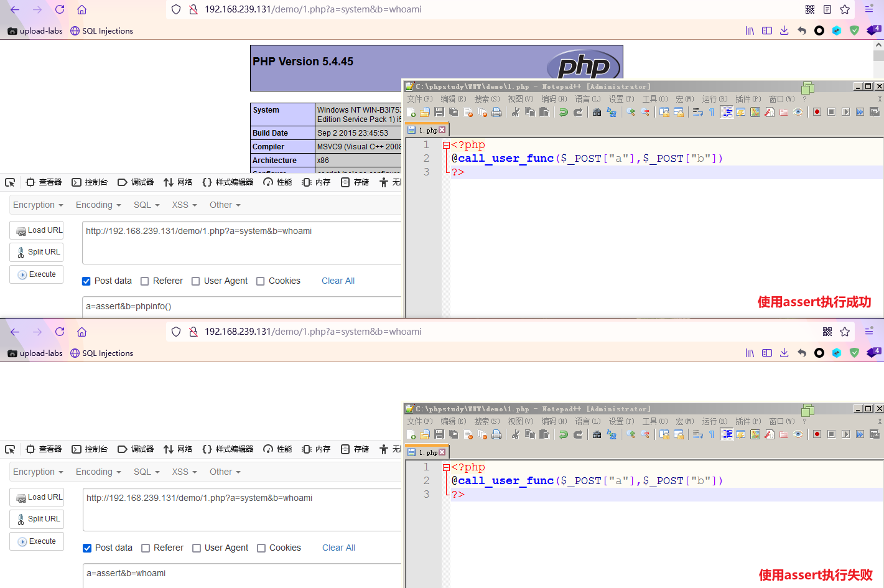The height and width of the screenshot is (588, 884).
Task: Click Redo icon in upper Notepad++ toolbar
Action: pyautogui.click(x=578, y=112)
